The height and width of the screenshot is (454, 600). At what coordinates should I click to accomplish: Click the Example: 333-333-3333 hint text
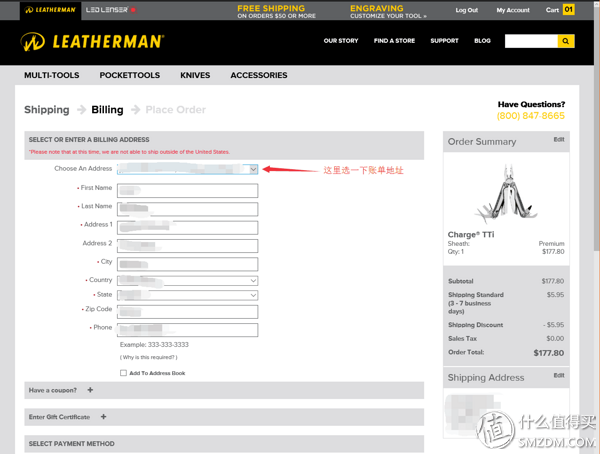click(154, 345)
